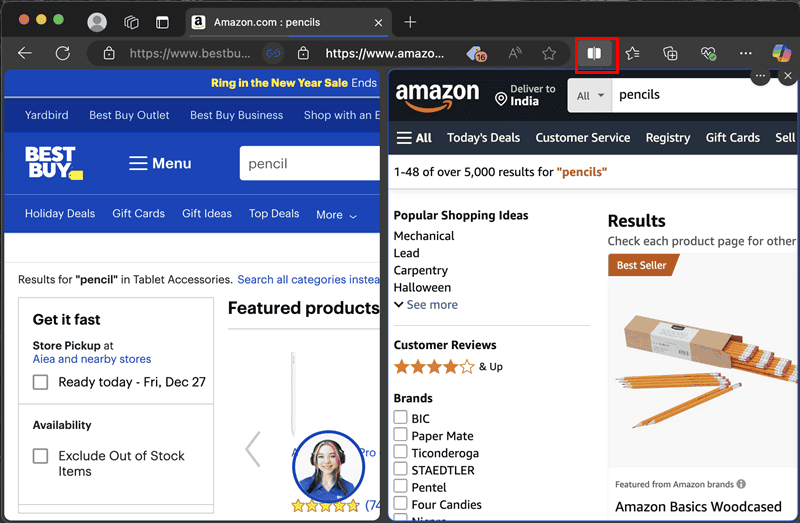Open the Copilot icon in Edge

coord(781,53)
